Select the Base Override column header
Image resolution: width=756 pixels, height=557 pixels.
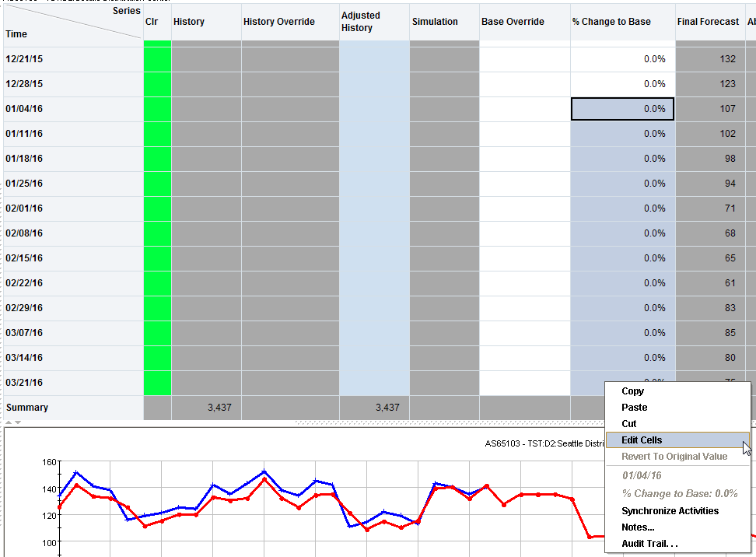click(524, 22)
